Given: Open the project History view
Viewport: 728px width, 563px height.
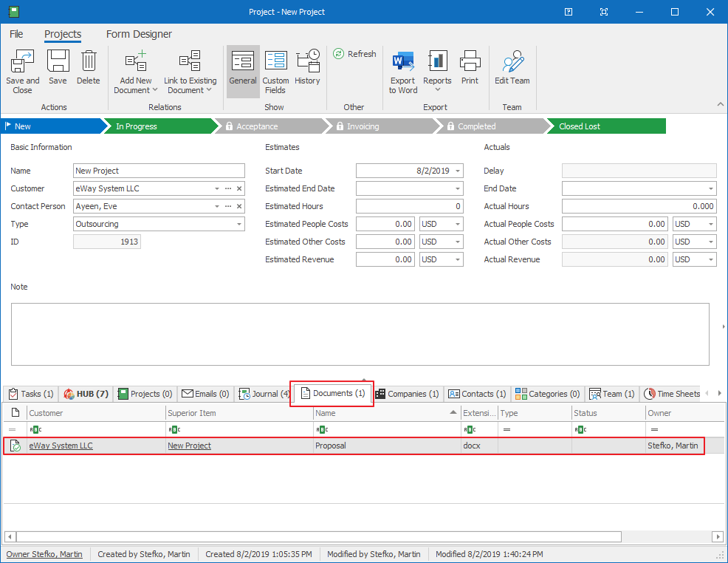Looking at the screenshot, I should [x=308, y=65].
